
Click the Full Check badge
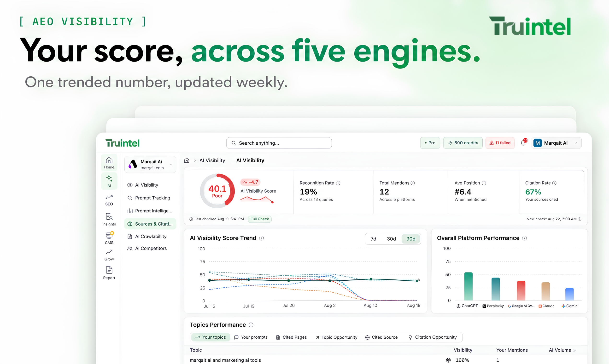pos(260,219)
